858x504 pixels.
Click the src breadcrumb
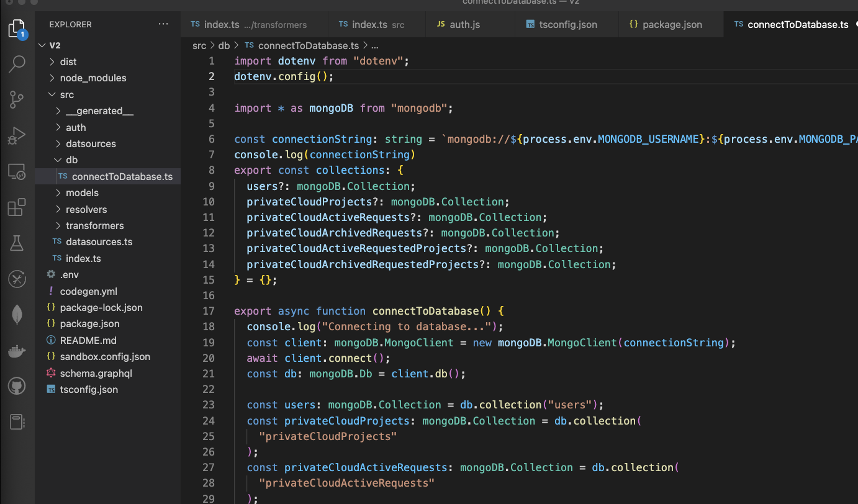(199, 45)
